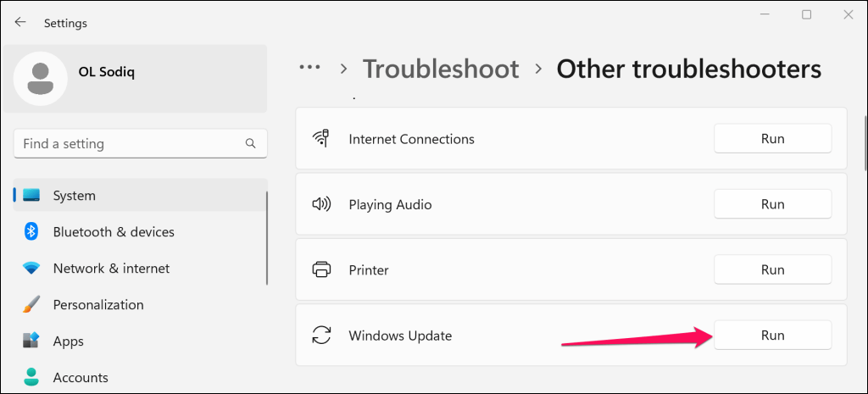
Task: Run the Internet Connections troubleshooter
Action: point(773,138)
